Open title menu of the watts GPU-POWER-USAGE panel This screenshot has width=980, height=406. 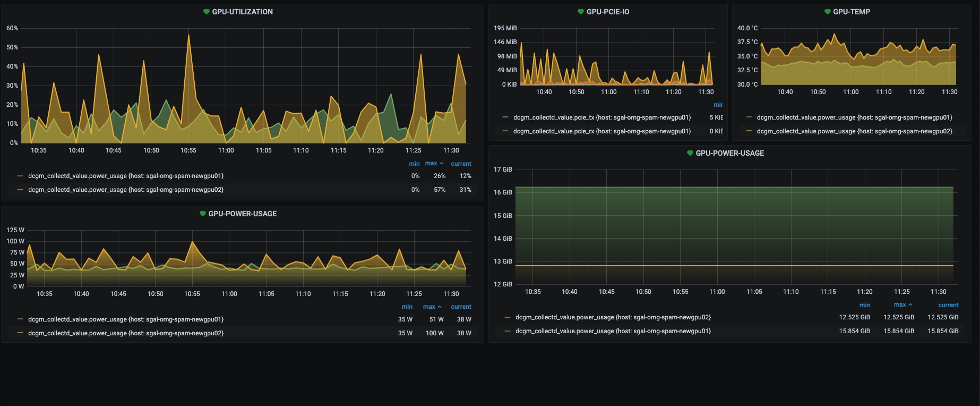tap(243, 214)
